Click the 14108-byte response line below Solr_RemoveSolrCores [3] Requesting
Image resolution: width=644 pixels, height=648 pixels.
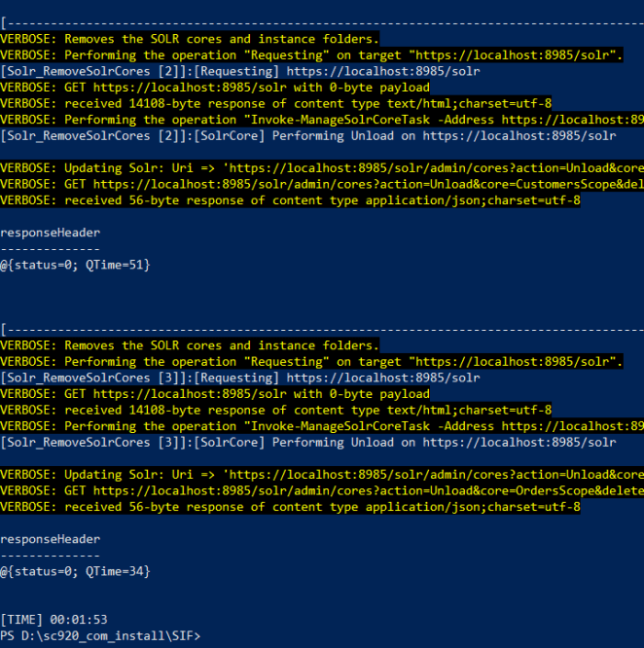[275, 410]
